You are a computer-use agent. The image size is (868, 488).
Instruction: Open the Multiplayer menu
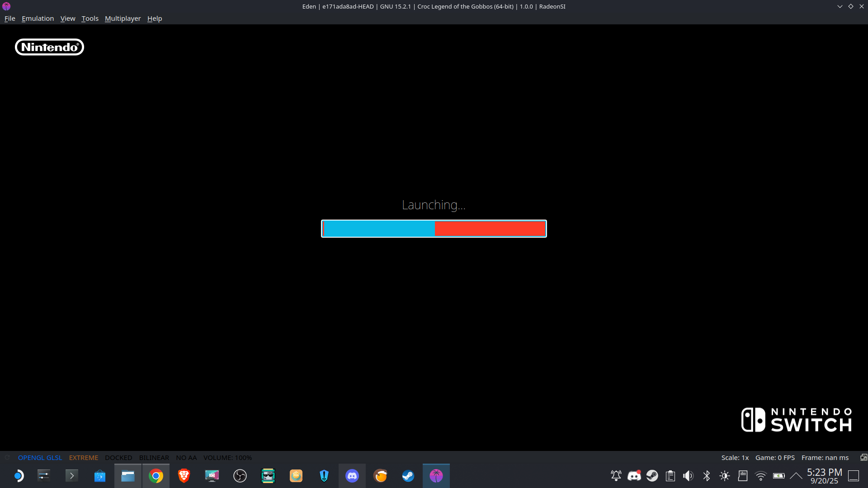(x=123, y=19)
